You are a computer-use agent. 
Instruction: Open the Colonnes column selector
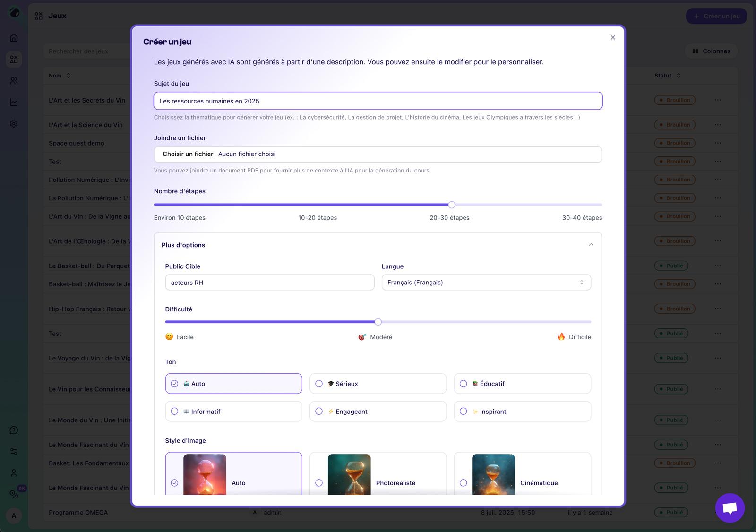[711, 51]
